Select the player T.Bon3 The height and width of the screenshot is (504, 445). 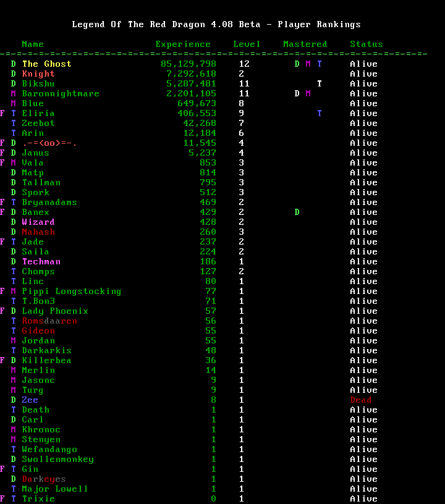(x=38, y=301)
